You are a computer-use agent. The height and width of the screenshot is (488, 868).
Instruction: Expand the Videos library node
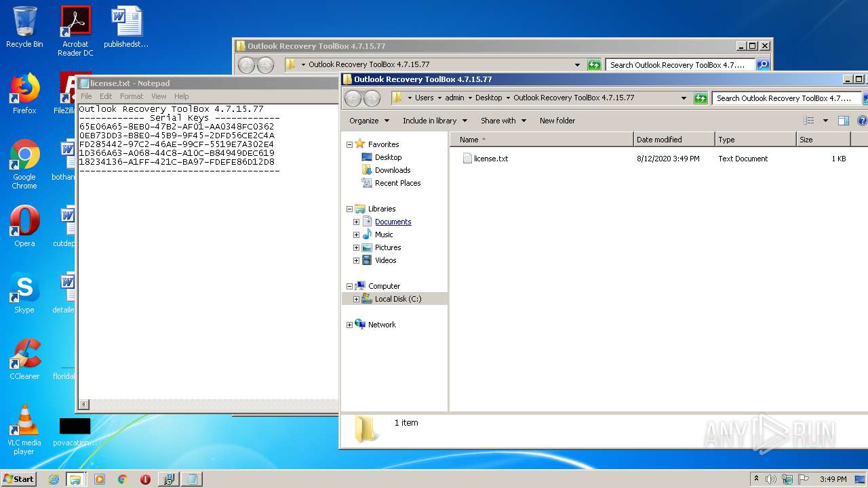coord(356,260)
